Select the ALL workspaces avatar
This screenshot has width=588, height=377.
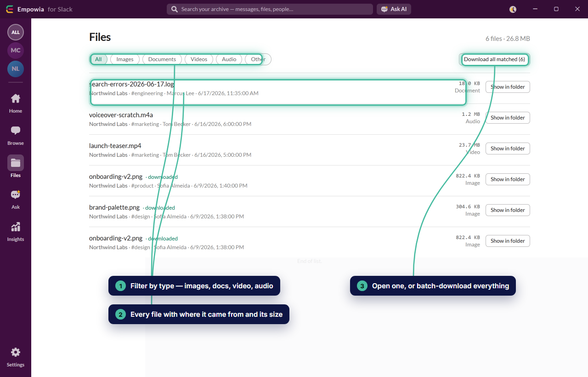click(x=16, y=32)
